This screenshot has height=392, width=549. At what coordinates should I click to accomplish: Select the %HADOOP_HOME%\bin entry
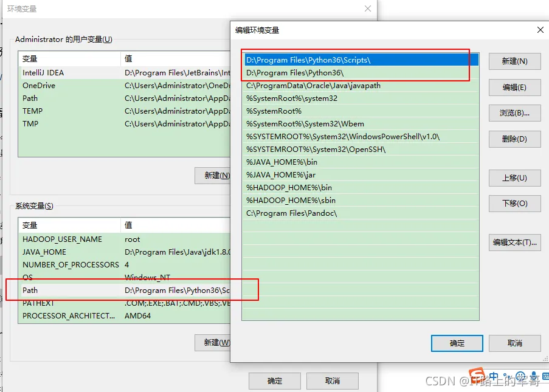point(361,188)
